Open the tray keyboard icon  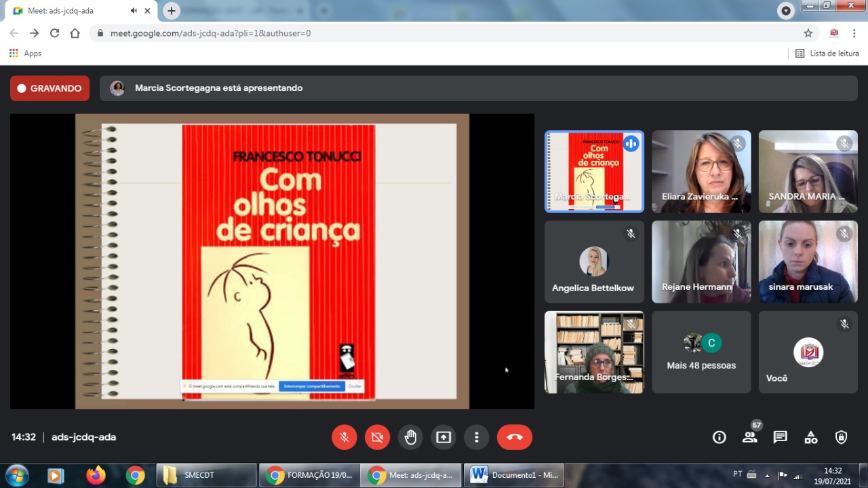[751, 474]
